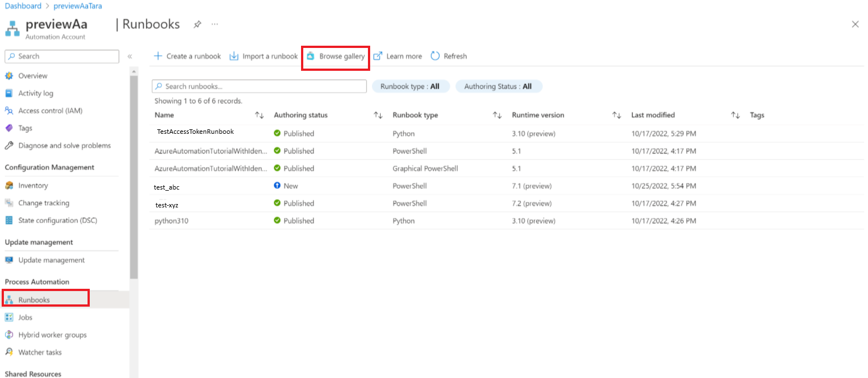Screen dimensions: 868x378
Task: Click Update management monitor icon
Action: pos(9,260)
